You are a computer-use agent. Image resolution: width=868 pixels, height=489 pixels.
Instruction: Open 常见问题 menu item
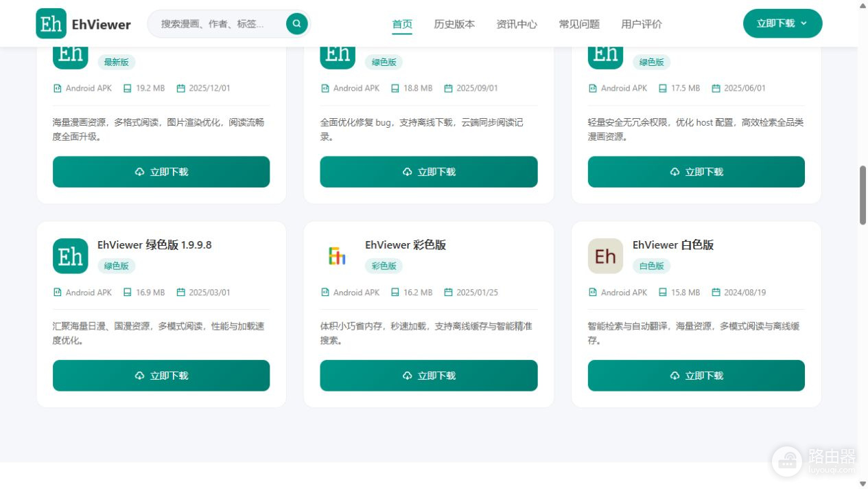click(579, 24)
